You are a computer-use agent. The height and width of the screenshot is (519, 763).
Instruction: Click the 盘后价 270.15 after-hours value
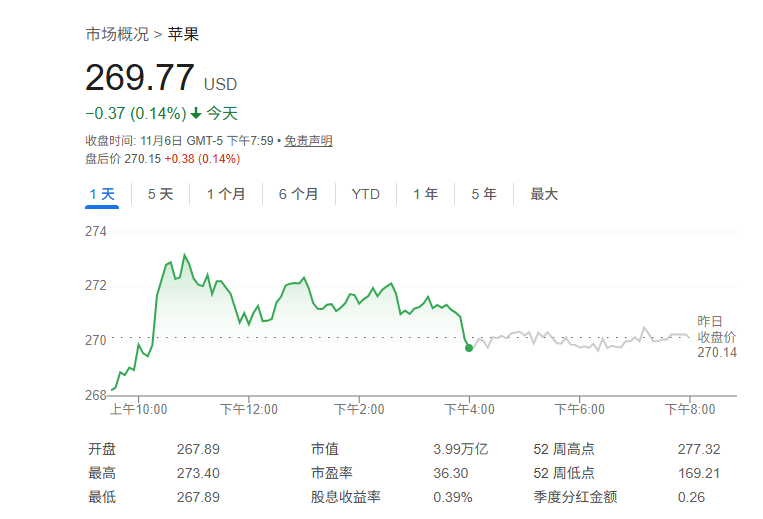click(123, 159)
